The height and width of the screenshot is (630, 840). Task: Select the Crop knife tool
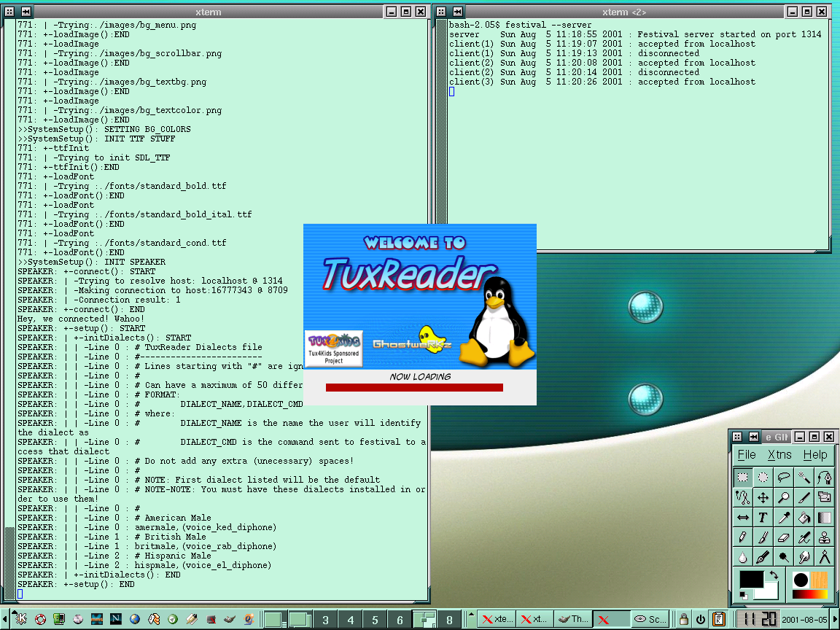point(804,497)
